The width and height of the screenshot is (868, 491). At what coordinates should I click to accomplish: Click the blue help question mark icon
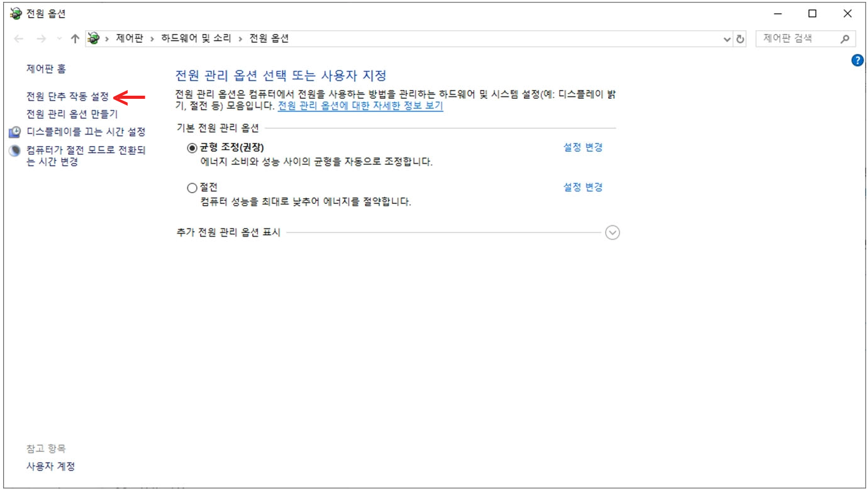[x=857, y=60]
